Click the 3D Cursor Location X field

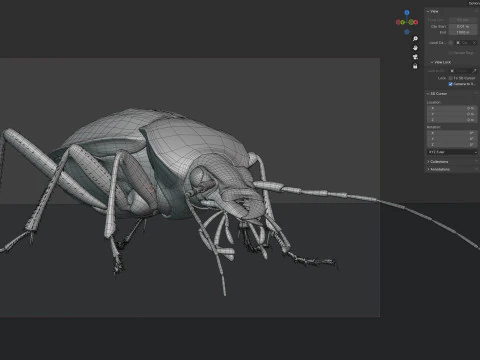(x=452, y=108)
